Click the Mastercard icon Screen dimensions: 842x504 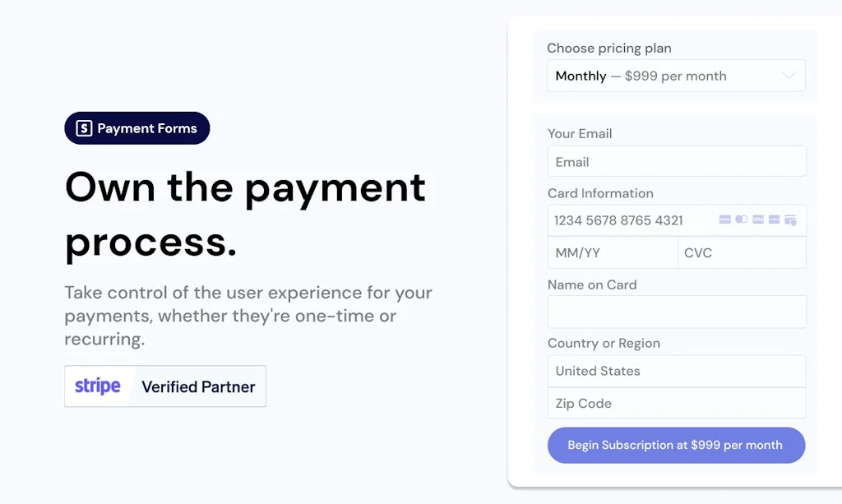(741, 219)
